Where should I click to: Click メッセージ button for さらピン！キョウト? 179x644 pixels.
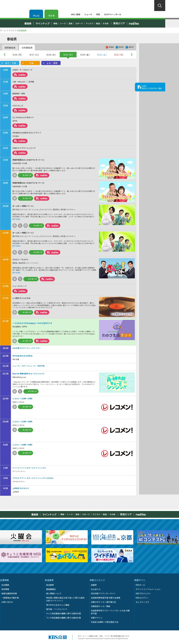[x=31, y=279]
